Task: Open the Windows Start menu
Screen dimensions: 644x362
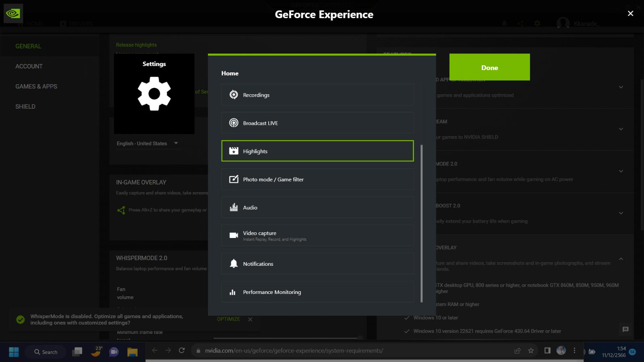Action: [x=14, y=352]
